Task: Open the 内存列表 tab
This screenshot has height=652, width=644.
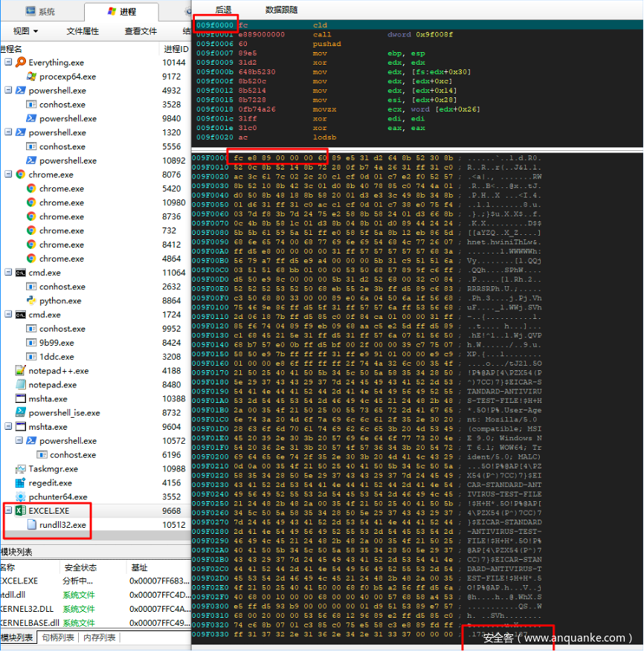Action: tap(98, 638)
